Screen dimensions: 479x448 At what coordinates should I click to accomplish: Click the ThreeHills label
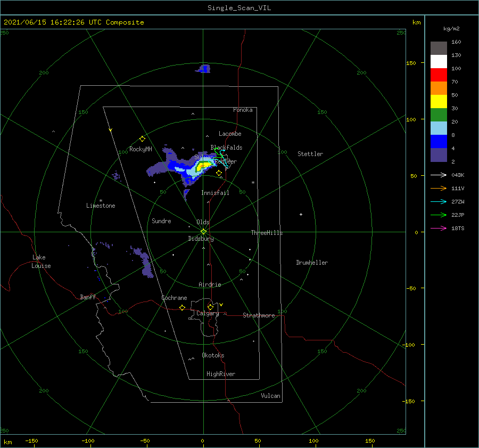(267, 233)
